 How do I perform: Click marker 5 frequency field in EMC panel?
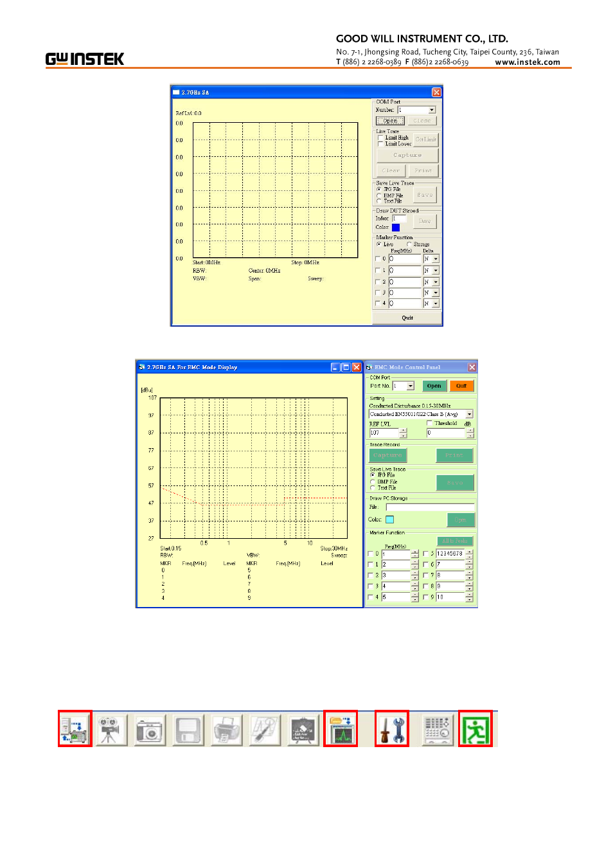click(x=450, y=554)
